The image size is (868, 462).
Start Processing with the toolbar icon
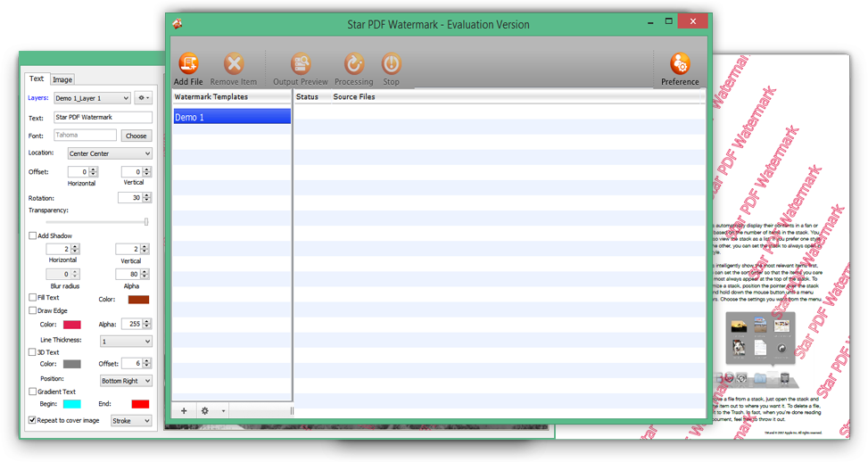click(x=353, y=64)
